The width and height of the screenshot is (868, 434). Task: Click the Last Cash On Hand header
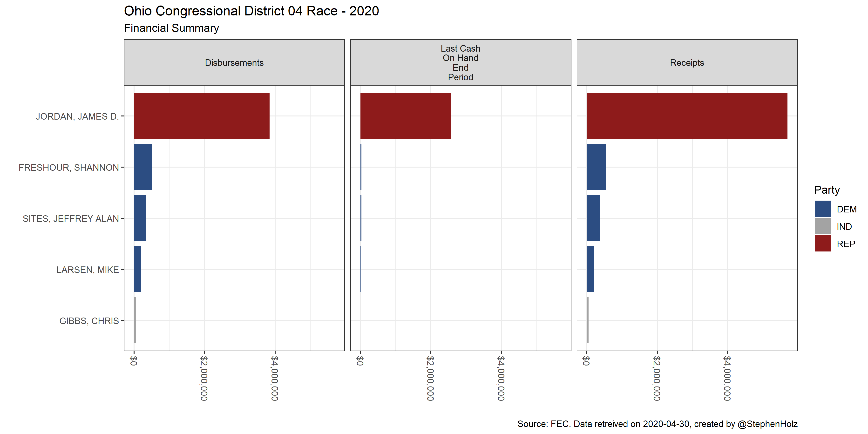tap(460, 63)
